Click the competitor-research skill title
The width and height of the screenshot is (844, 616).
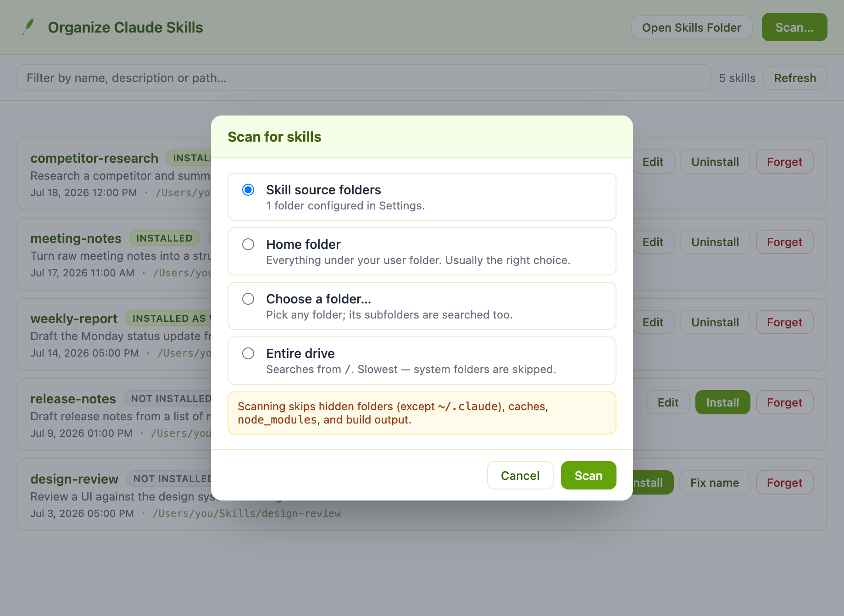94,158
